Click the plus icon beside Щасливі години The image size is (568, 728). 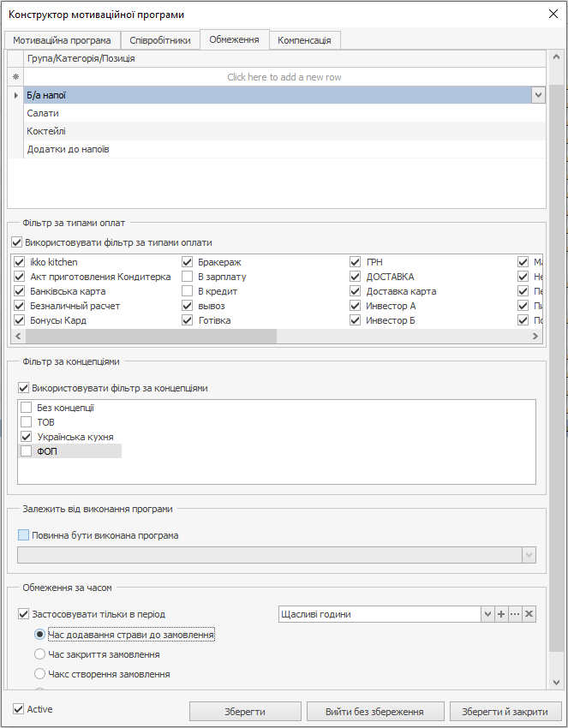tap(501, 614)
